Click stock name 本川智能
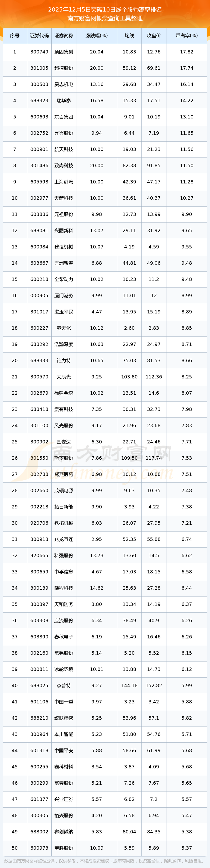Screen dimensions: 210x868 pyautogui.click(x=64, y=734)
